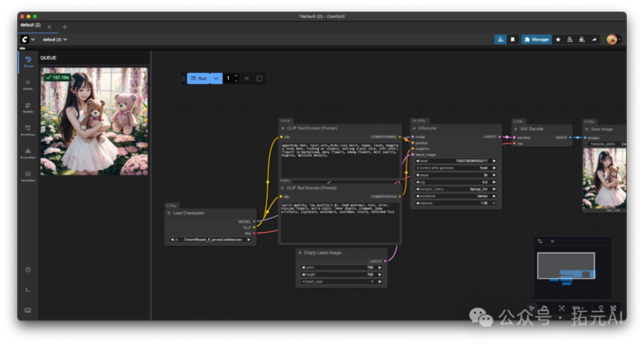The image size is (644, 344).
Task: Open the Nodes library sidebar icon
Action: click(x=28, y=85)
